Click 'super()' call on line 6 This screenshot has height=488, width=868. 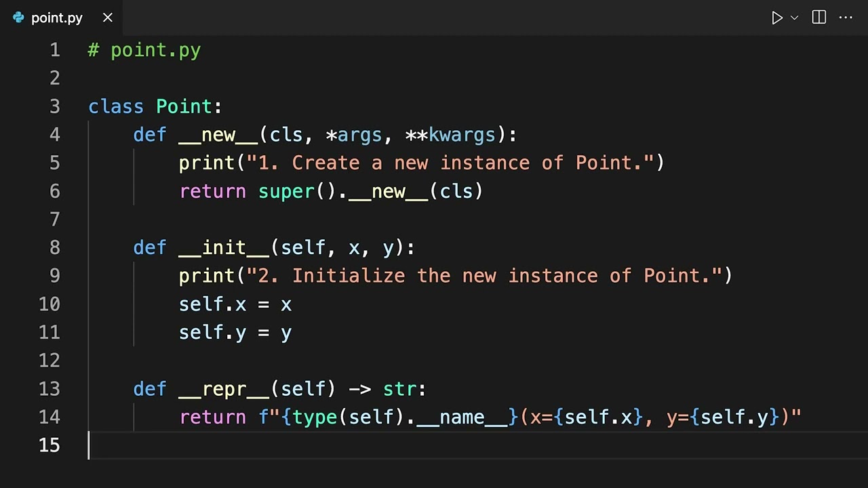pyautogui.click(x=298, y=191)
